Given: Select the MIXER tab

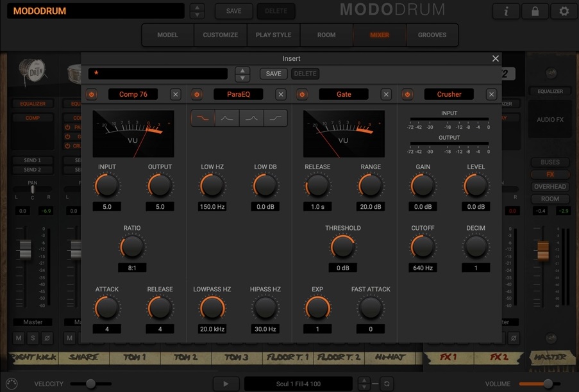Looking at the screenshot, I should pyautogui.click(x=380, y=35).
